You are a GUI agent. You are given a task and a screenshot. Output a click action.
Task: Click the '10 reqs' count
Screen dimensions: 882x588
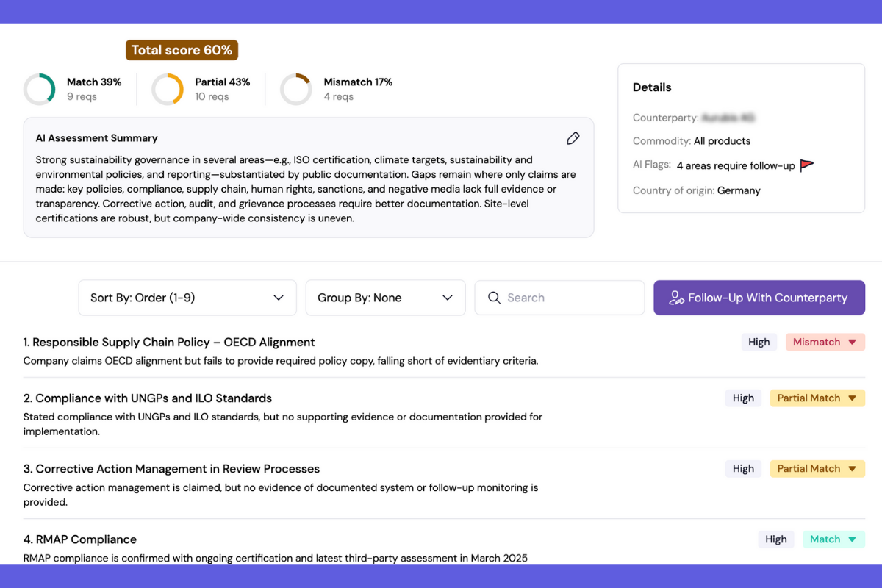(x=212, y=96)
